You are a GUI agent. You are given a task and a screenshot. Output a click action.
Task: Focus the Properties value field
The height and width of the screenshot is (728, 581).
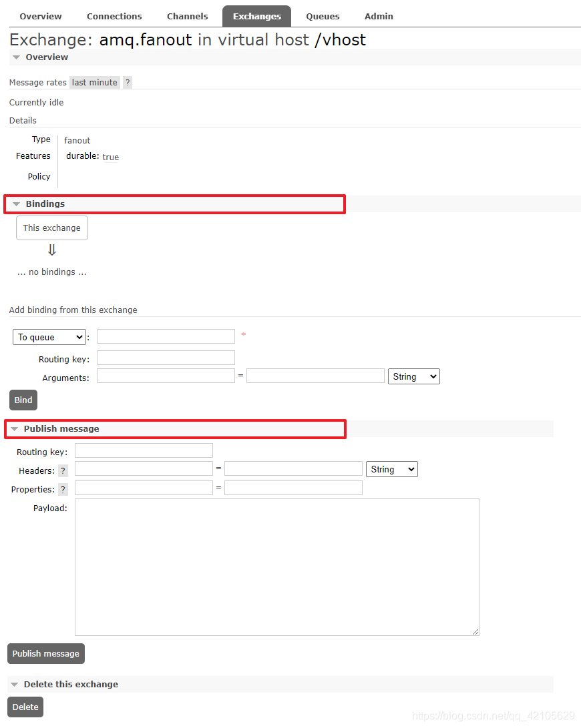293,488
